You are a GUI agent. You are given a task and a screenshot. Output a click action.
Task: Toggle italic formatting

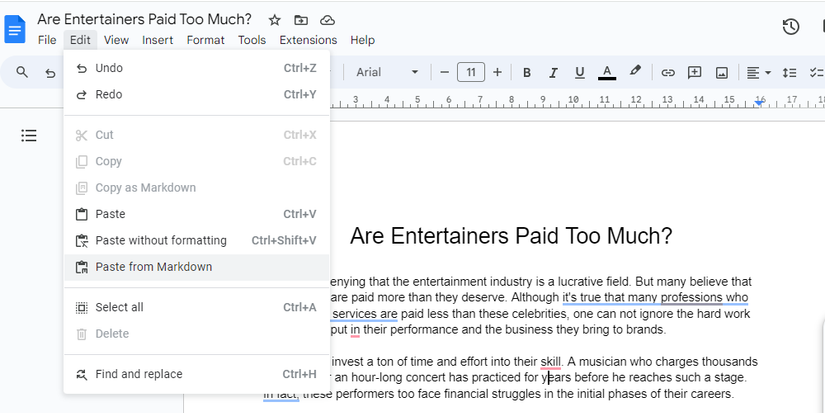[552, 72]
